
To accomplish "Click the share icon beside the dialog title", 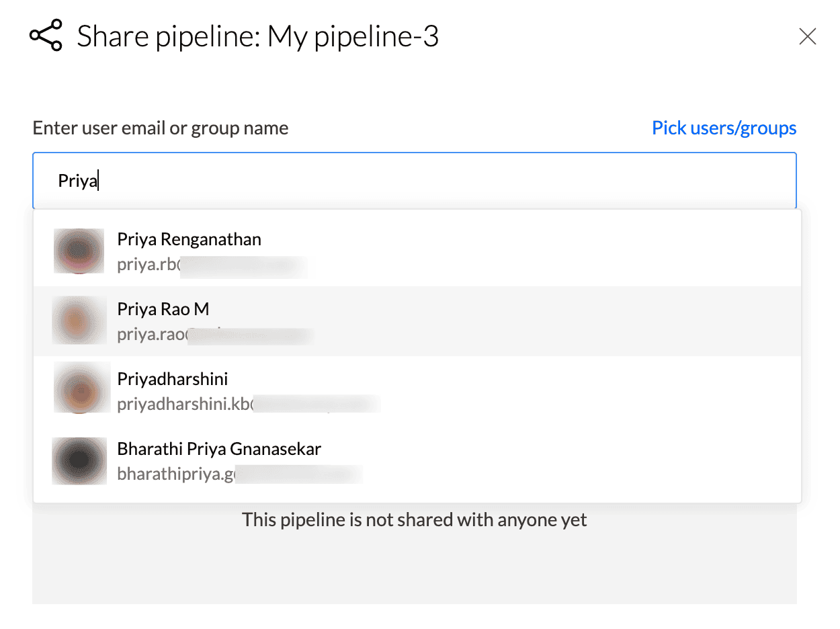I will point(46,36).
